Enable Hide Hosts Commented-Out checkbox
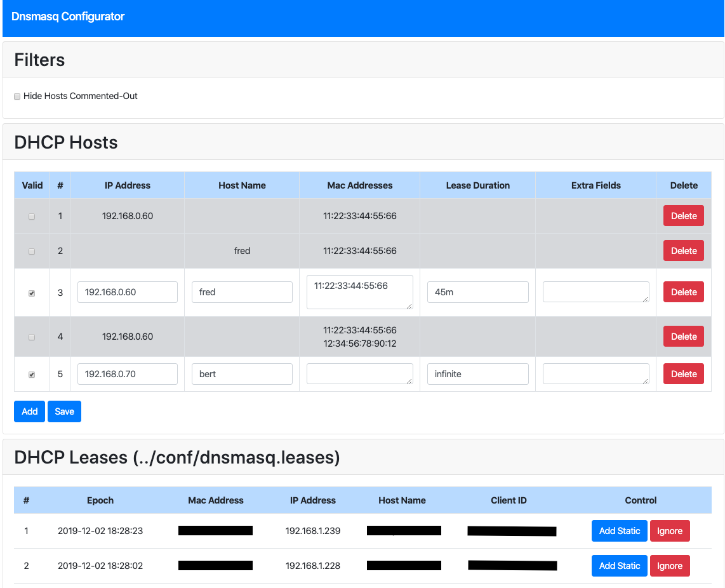 coord(17,97)
